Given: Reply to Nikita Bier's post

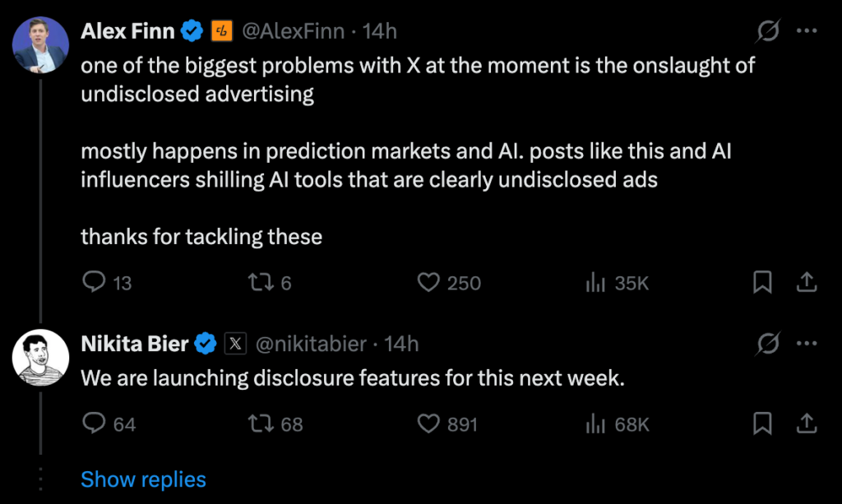Looking at the screenshot, I should pyautogui.click(x=95, y=424).
